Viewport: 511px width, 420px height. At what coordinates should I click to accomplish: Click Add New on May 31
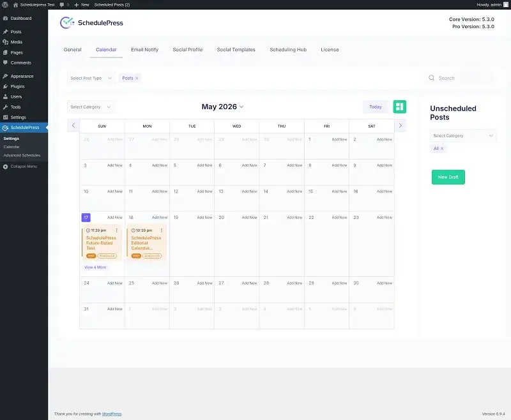coord(115,309)
